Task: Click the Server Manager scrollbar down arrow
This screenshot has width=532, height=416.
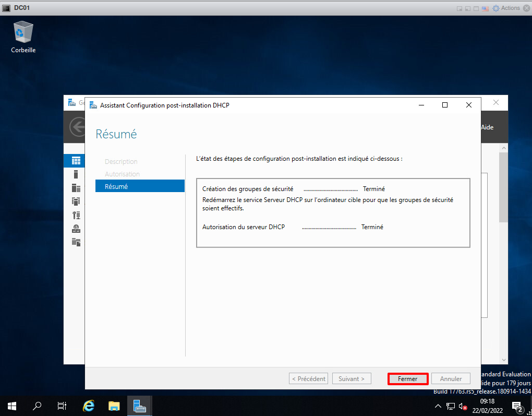Action: (x=503, y=360)
